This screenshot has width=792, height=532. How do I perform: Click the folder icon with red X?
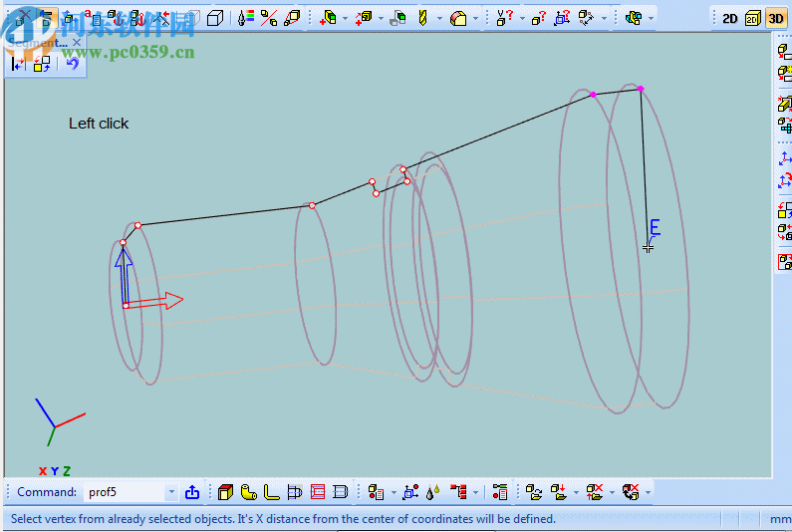point(594,492)
